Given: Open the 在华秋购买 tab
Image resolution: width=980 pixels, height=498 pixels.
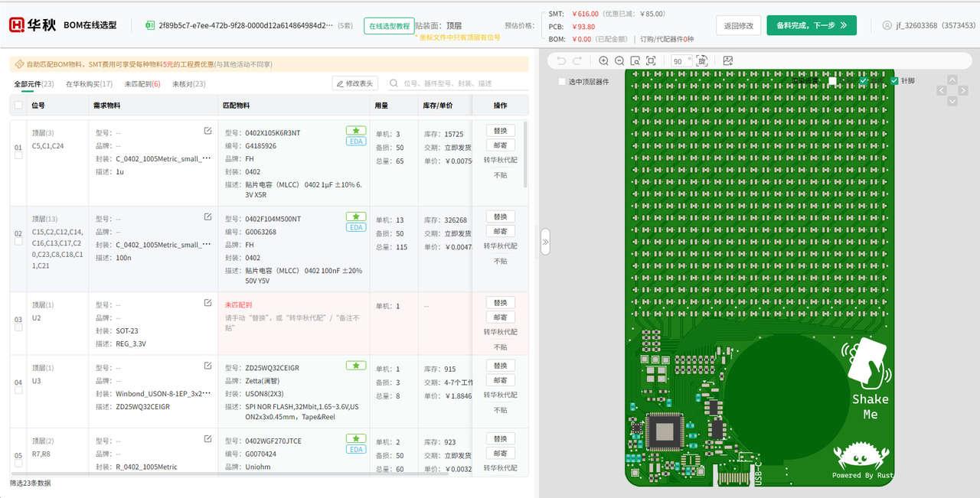Looking at the screenshot, I should [x=89, y=84].
